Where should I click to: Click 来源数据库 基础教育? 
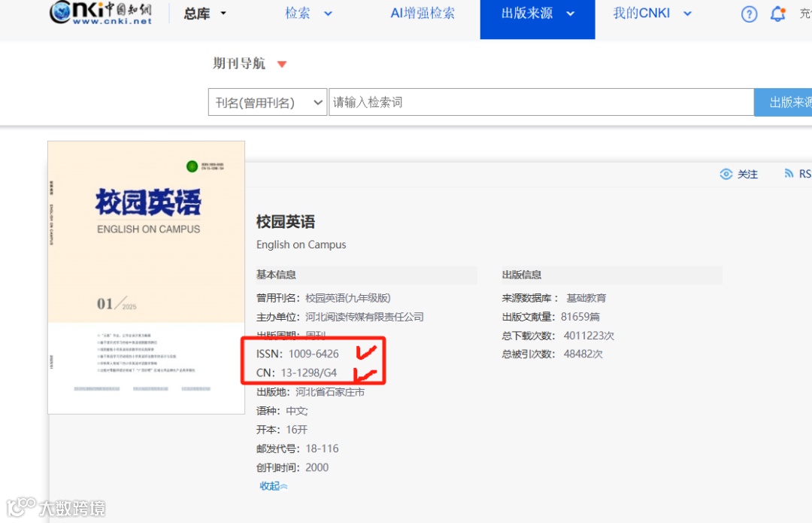pyautogui.click(x=553, y=298)
